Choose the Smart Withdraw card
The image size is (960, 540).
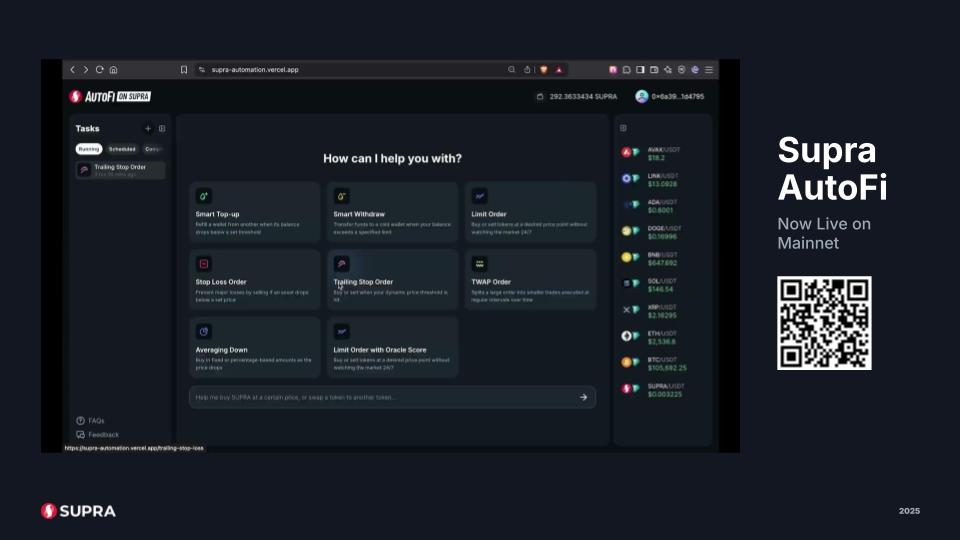pyautogui.click(x=392, y=212)
